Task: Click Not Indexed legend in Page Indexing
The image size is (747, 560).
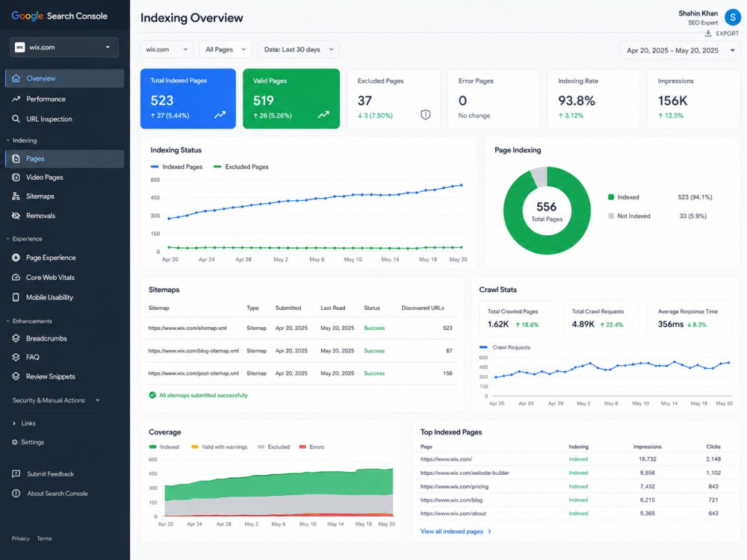Action: tap(629, 217)
